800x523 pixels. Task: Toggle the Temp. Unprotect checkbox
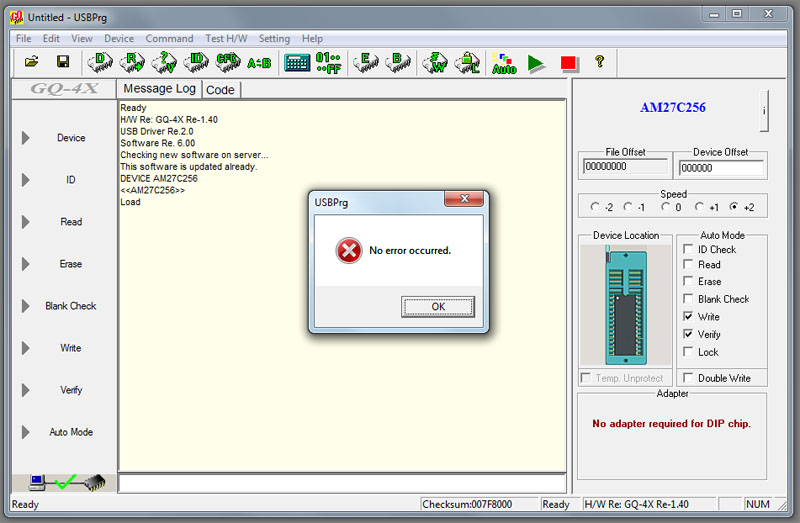pos(586,378)
